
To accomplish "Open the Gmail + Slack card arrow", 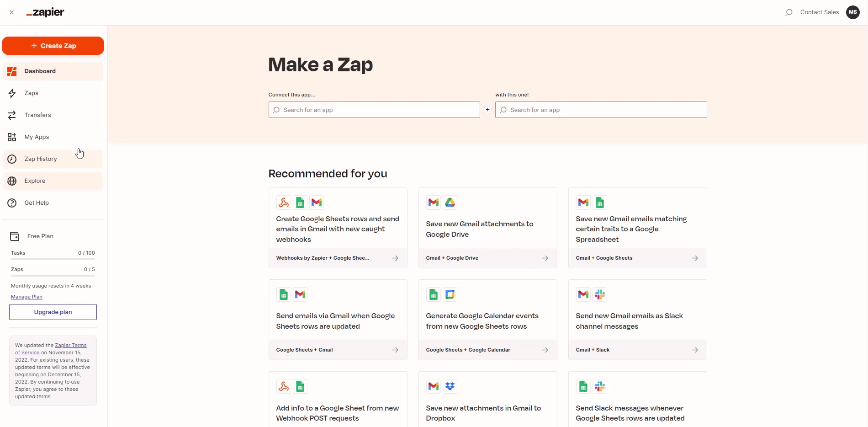I will [694, 350].
